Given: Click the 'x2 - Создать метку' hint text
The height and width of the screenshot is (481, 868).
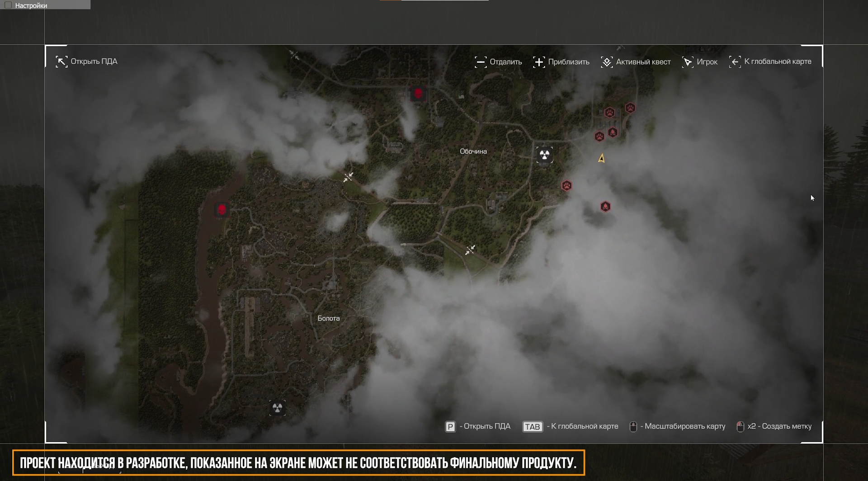Looking at the screenshot, I should click(779, 426).
